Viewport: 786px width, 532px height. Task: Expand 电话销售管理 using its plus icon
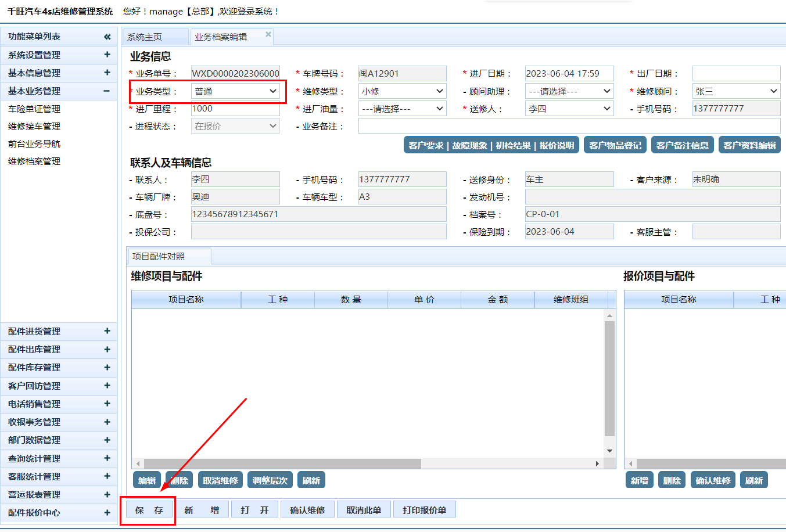click(x=107, y=404)
